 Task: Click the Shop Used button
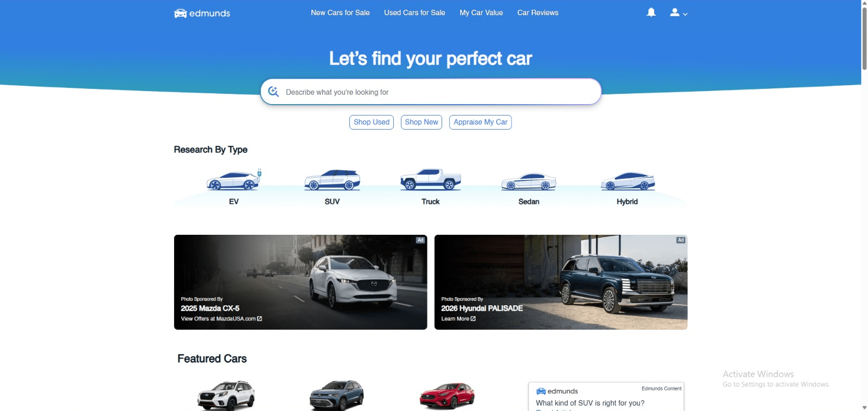coord(372,122)
